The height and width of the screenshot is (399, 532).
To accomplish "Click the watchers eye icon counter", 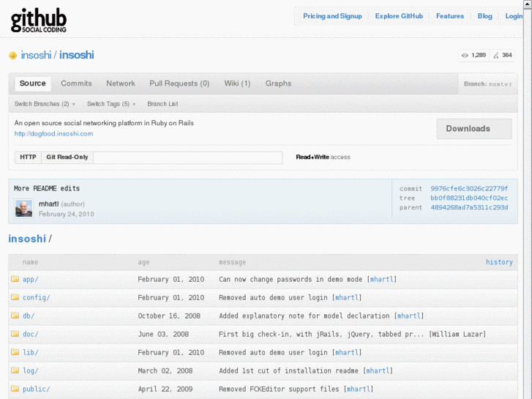I will click(x=473, y=55).
